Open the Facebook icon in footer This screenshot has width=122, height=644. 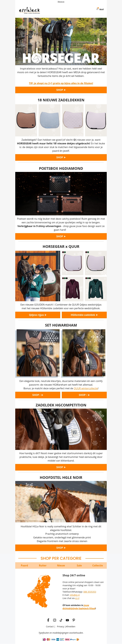point(48,620)
